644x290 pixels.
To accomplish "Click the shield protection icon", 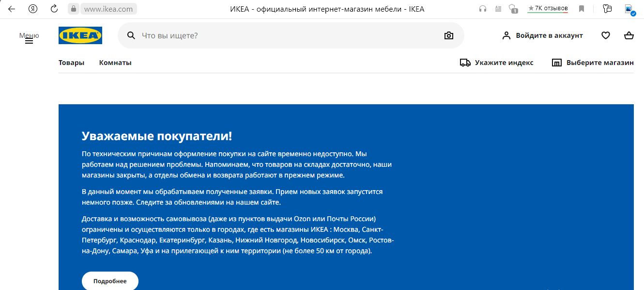I will pyautogui.click(x=513, y=9).
